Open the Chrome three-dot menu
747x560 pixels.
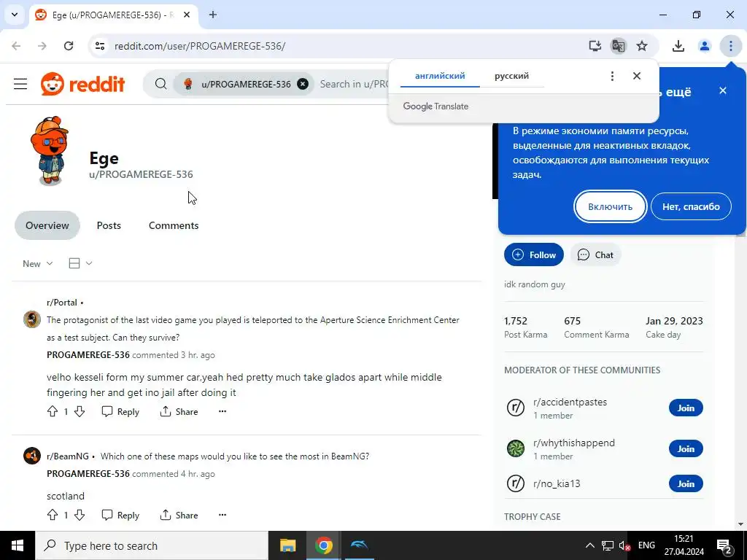point(730,46)
